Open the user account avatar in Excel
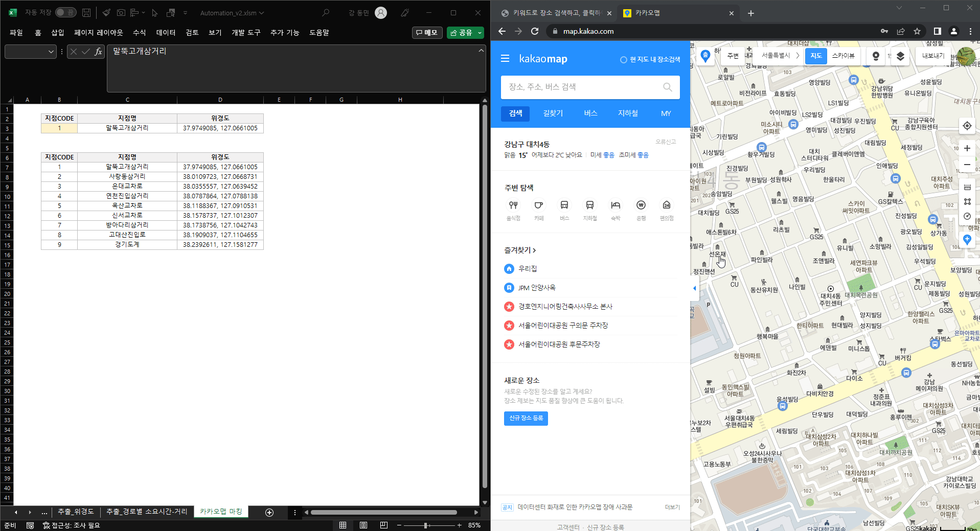 coord(381,13)
